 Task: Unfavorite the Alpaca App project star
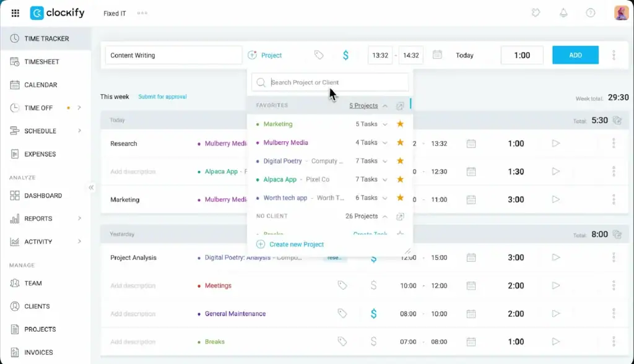point(400,179)
